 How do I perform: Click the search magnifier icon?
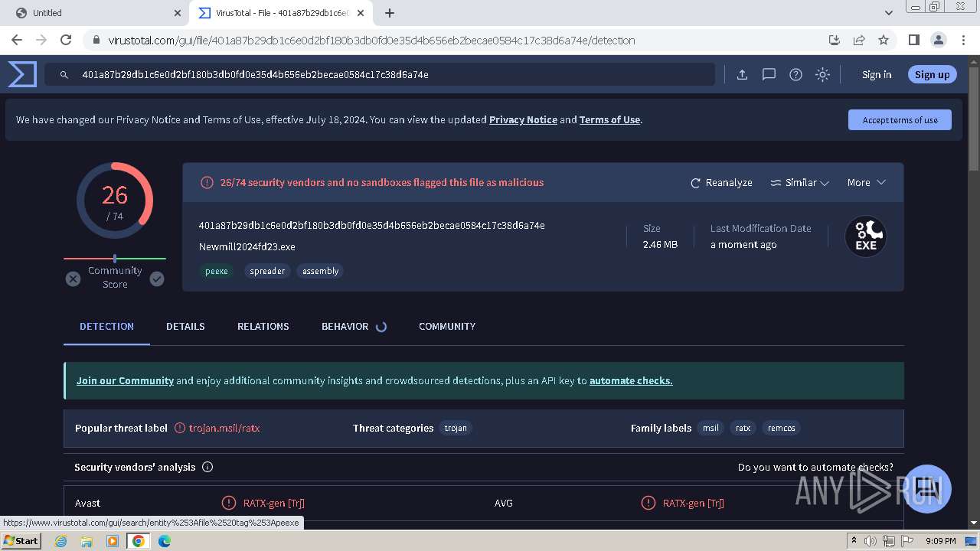coord(64,74)
